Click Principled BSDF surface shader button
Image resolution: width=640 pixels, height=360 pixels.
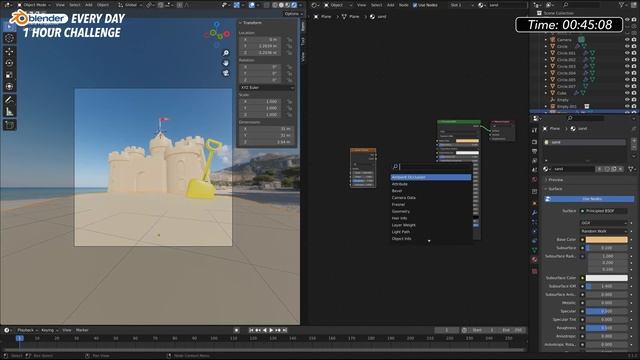604,211
